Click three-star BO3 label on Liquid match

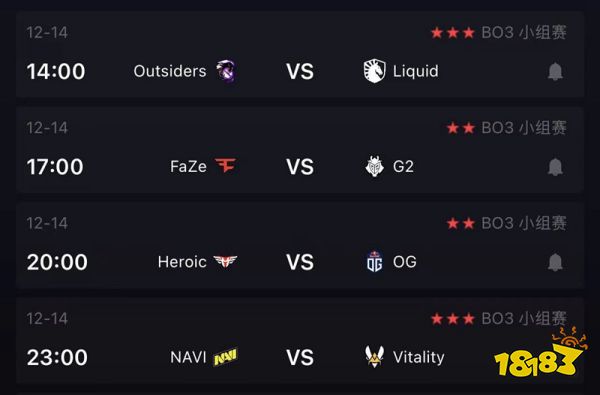pos(499,33)
